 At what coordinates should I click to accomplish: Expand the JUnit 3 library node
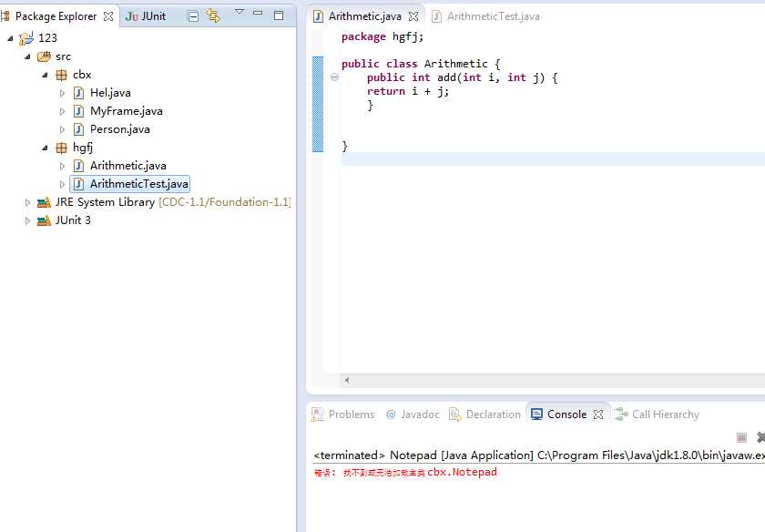[28, 220]
